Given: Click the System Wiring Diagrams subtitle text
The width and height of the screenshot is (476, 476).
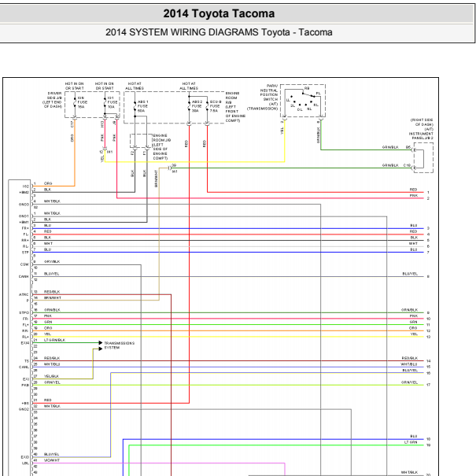Looking at the screenshot, I should [x=219, y=32].
